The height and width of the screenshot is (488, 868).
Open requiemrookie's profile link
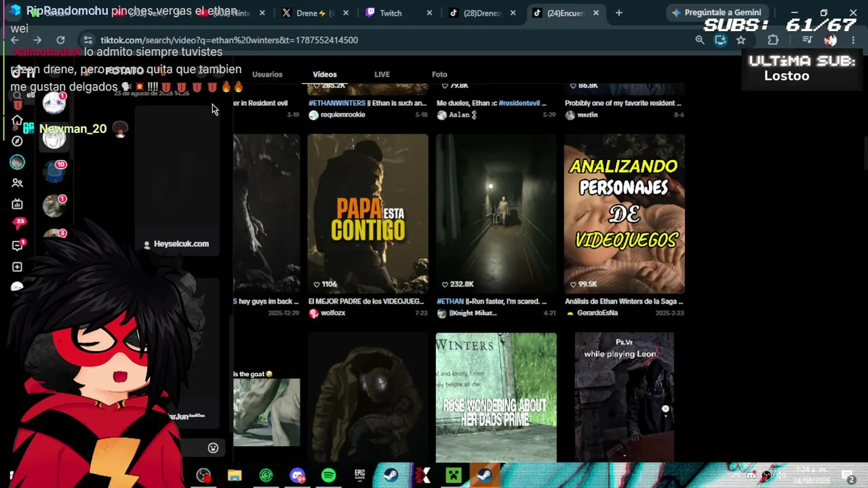[x=342, y=115]
